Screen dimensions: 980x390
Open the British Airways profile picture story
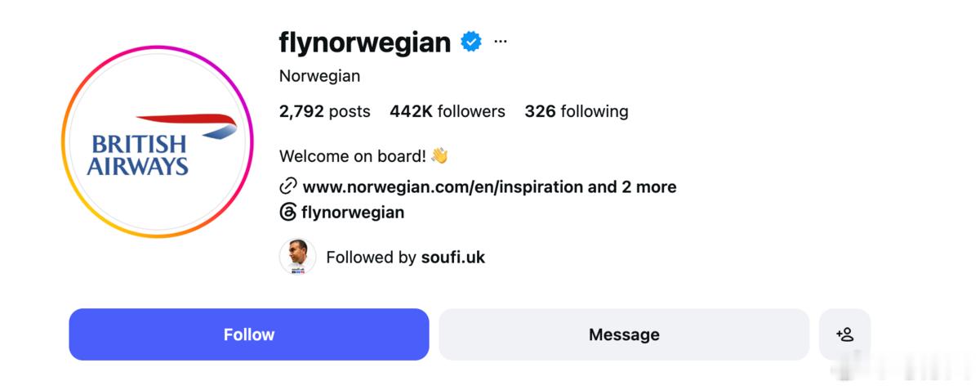pos(158,141)
